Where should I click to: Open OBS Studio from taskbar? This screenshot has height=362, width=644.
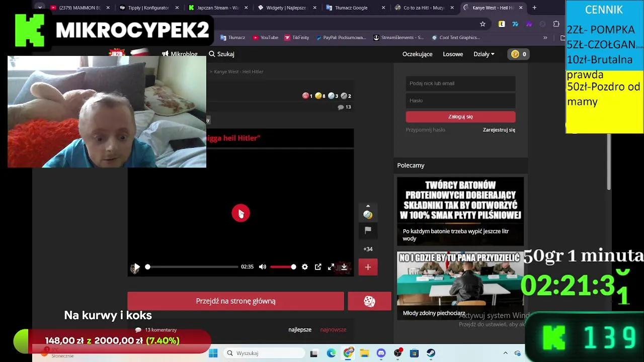click(x=397, y=353)
